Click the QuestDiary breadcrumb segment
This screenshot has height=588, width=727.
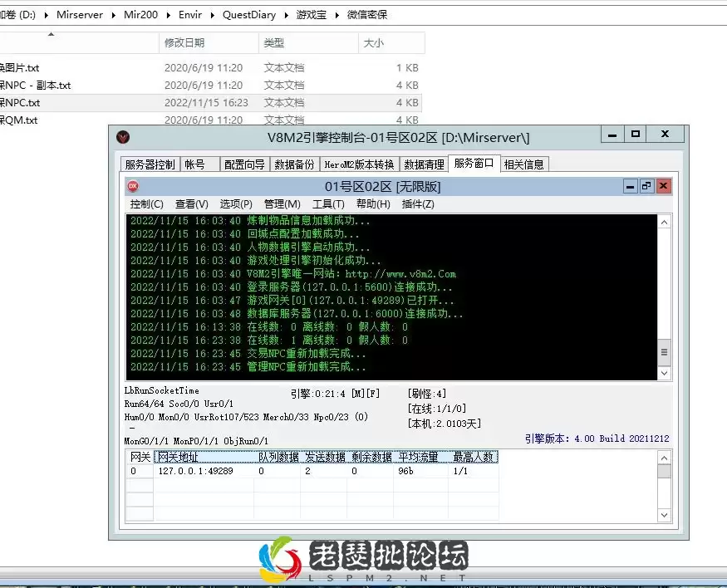point(249,15)
